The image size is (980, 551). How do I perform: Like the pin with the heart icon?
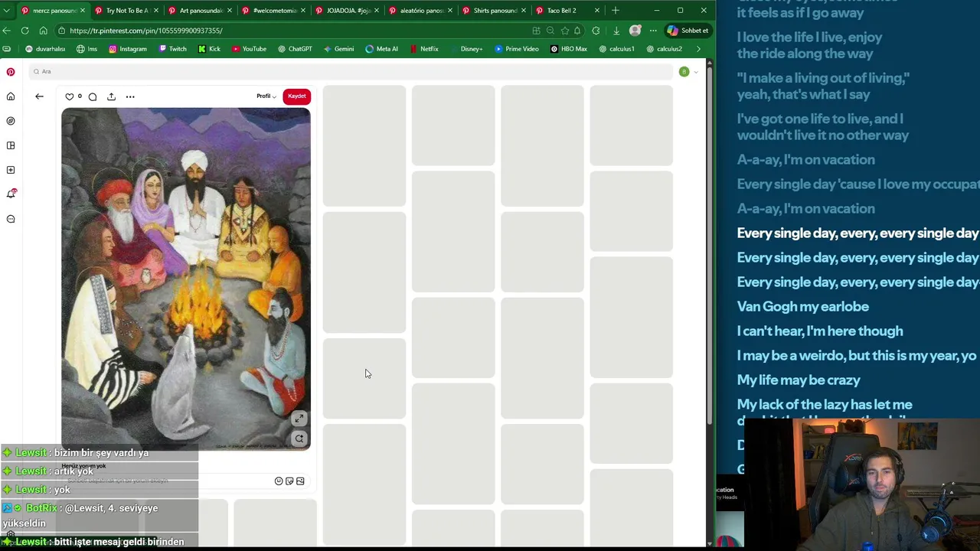pyautogui.click(x=70, y=96)
